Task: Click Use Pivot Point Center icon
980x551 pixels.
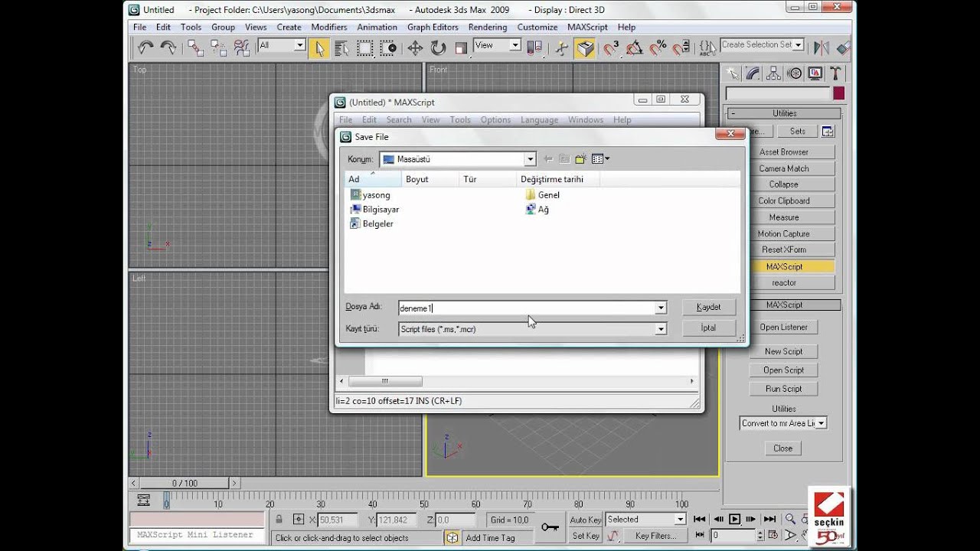Action: pos(536,48)
